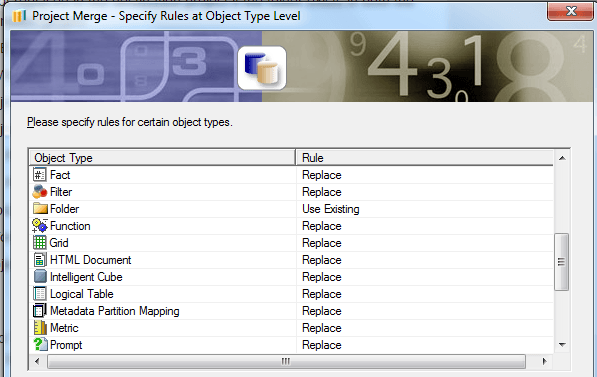The image size is (597, 377).
Task: Click the Function object type icon
Action: click(40, 226)
